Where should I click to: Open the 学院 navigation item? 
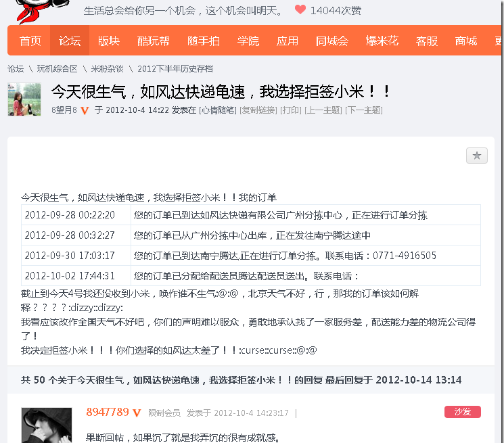248,41
